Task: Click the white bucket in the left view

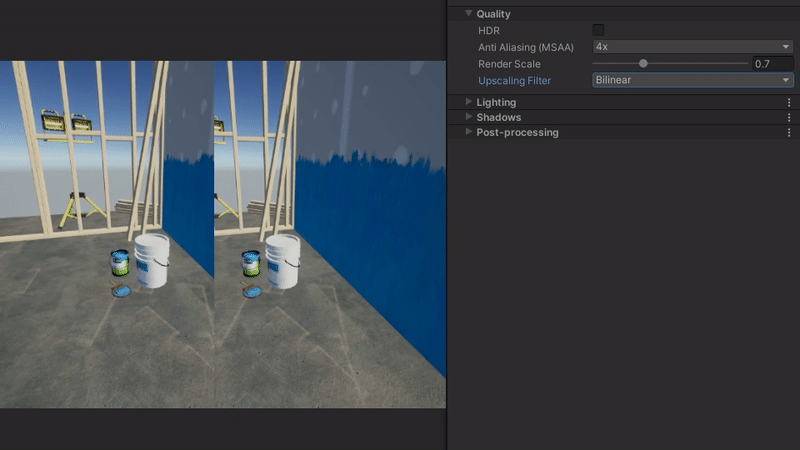Action: (x=152, y=260)
